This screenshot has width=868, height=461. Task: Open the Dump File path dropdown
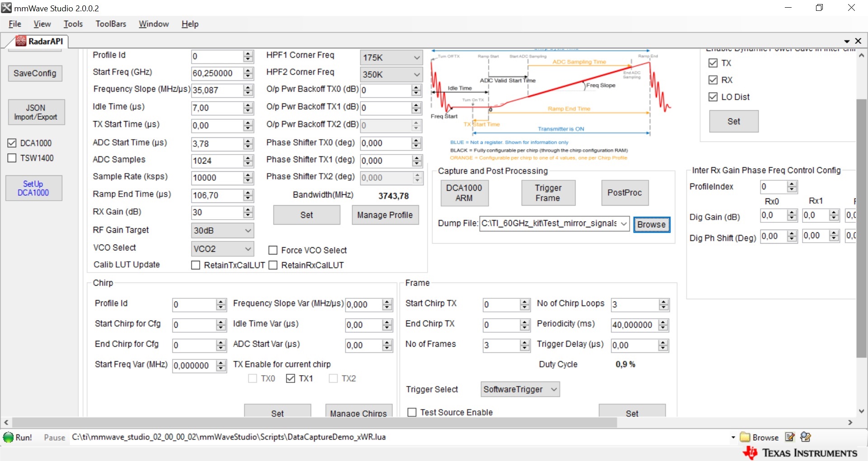pyautogui.click(x=624, y=223)
